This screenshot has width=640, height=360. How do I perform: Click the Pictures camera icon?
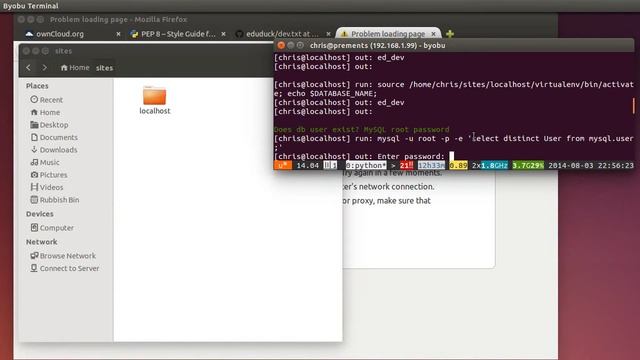tap(34, 174)
